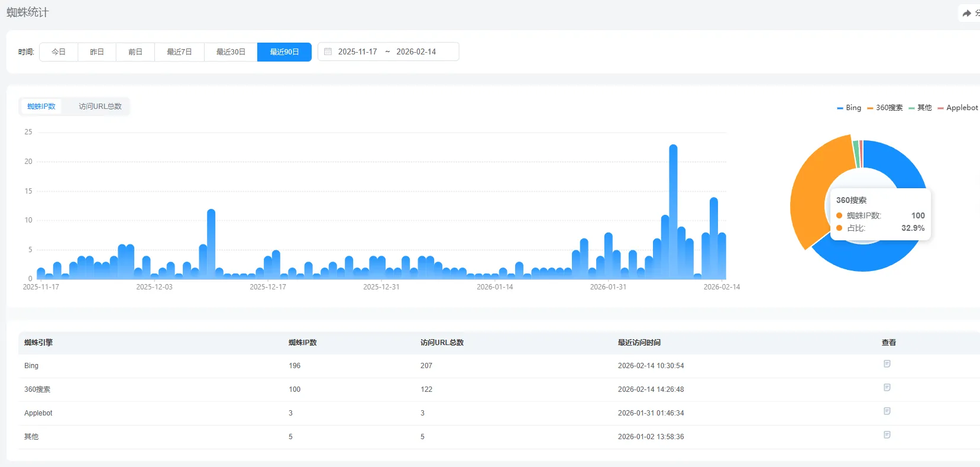
Task: Select 最近30日 time range
Action: click(x=231, y=51)
